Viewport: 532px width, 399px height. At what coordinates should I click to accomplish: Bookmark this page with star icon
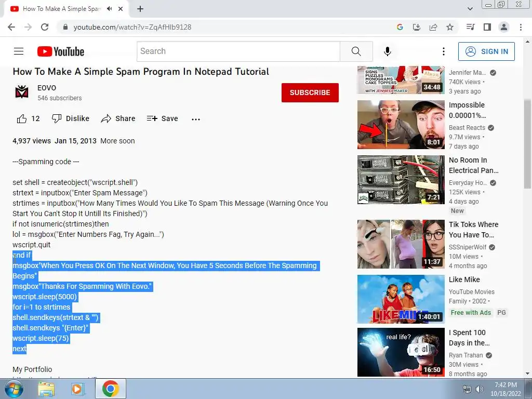click(450, 27)
